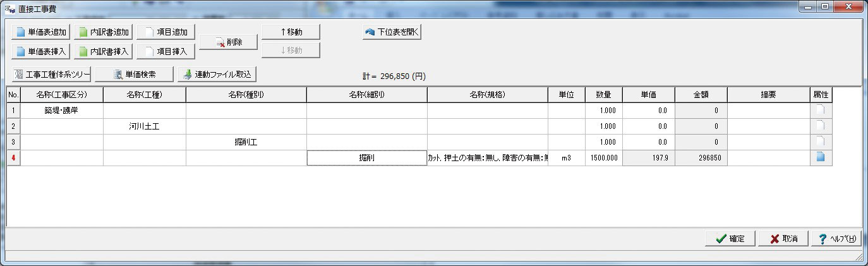Click the 計= 296,850 (円) total label
868x266 pixels.
(x=394, y=76)
